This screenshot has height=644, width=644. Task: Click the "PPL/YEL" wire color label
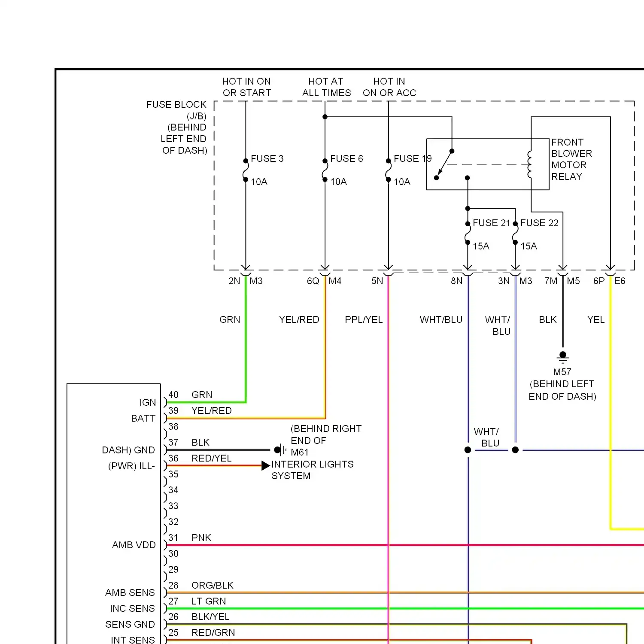pyautogui.click(x=364, y=320)
